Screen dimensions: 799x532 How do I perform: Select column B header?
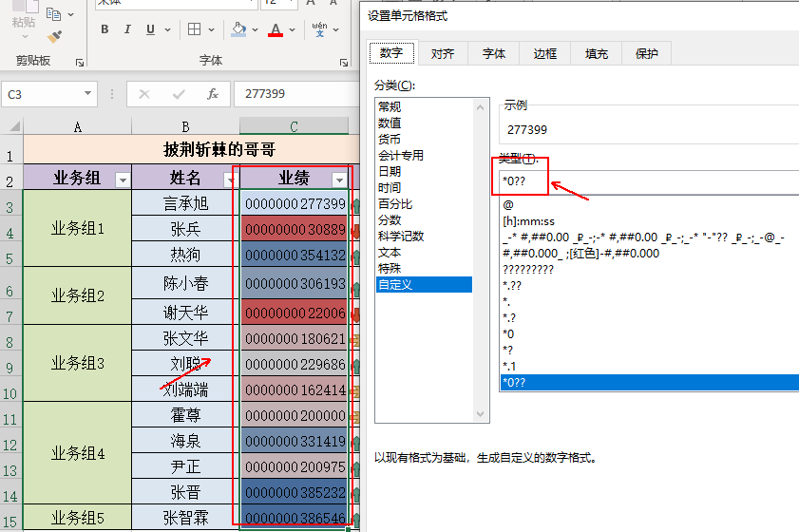click(185, 126)
